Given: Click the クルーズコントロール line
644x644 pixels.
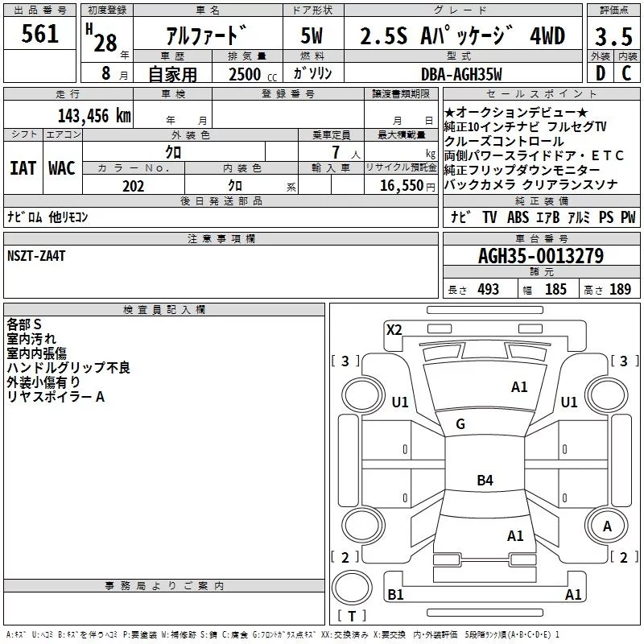Looking at the screenshot, I should [504, 142].
